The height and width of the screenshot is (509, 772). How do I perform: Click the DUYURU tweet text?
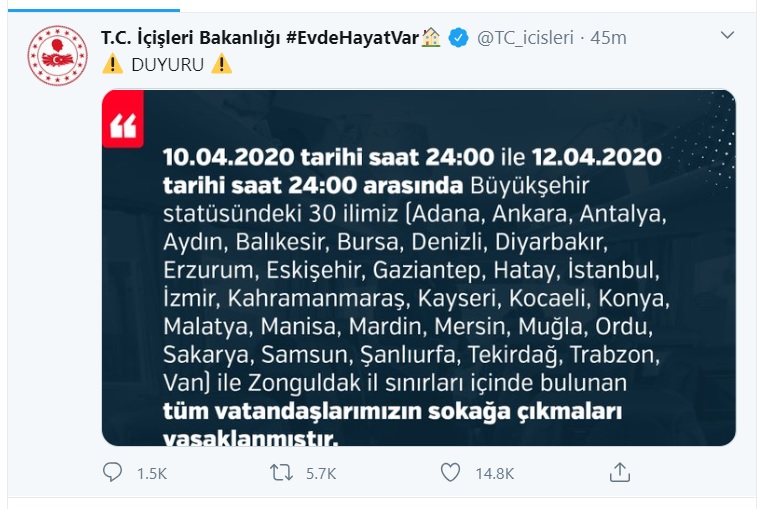167,64
